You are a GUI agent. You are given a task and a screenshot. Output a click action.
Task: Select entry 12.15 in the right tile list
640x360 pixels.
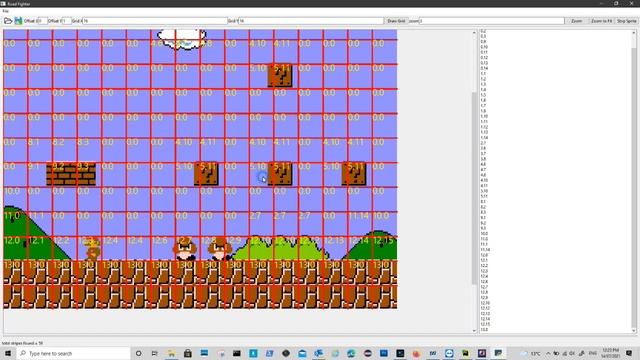tap(485, 324)
